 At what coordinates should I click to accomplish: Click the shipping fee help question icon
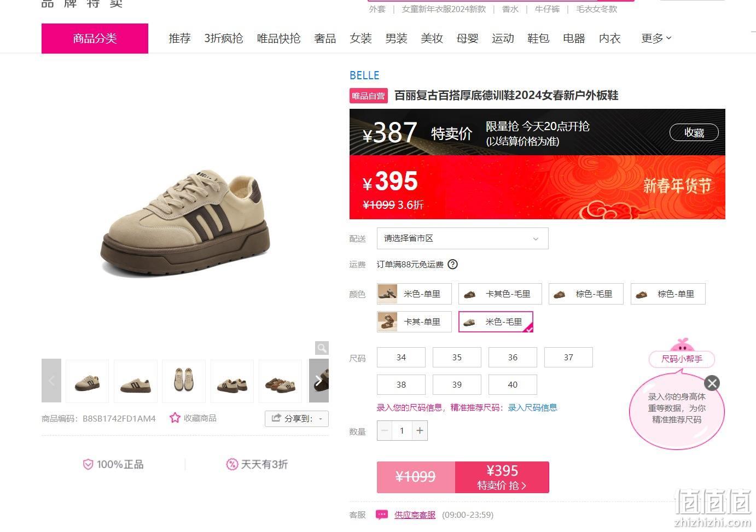click(452, 264)
